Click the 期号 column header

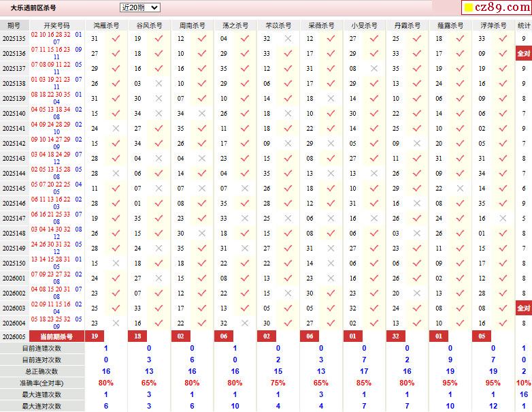pyautogui.click(x=14, y=25)
